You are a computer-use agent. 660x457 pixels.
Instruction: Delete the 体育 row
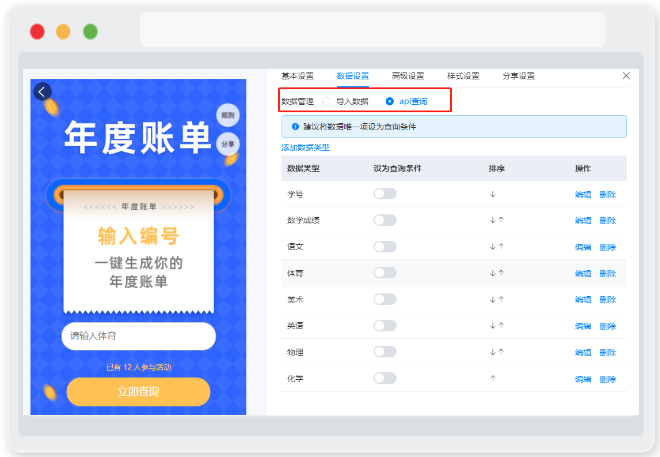(x=608, y=274)
